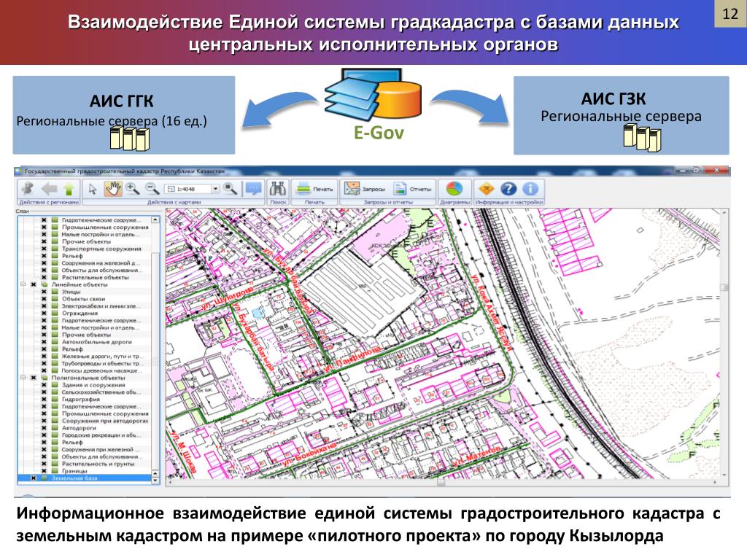Viewport: 747px width, 560px height.
Task: Collapse the Линейные объекты group
Action: point(23,284)
